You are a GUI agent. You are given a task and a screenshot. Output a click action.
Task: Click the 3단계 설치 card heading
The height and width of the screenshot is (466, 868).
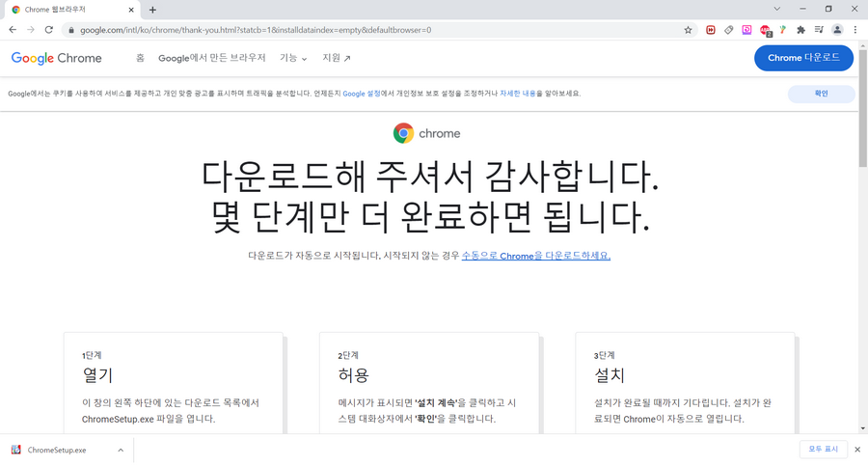[x=609, y=375]
